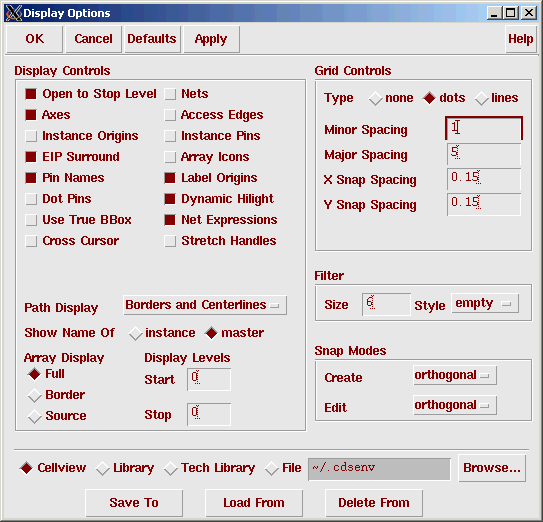Uncheck the Axes option
This screenshot has width=543, height=522.
click(31, 115)
